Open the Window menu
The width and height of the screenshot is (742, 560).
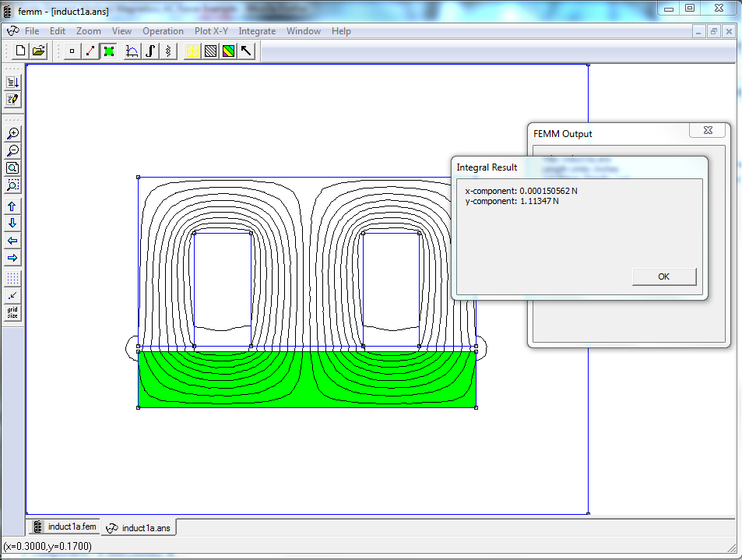pyautogui.click(x=304, y=31)
